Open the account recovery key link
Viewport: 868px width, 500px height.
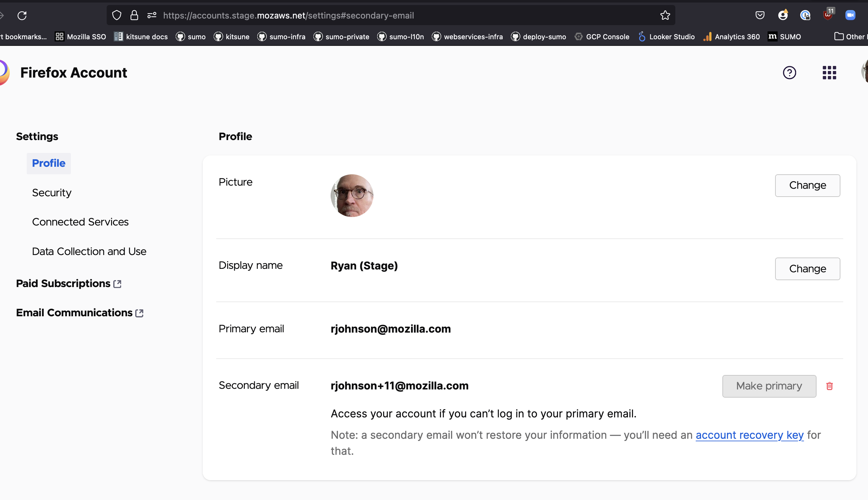point(750,435)
